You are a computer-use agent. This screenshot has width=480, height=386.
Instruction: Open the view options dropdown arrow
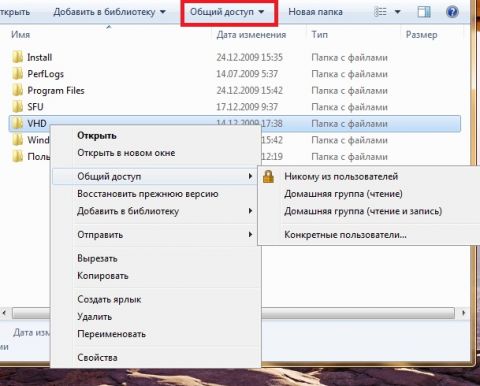(x=397, y=12)
